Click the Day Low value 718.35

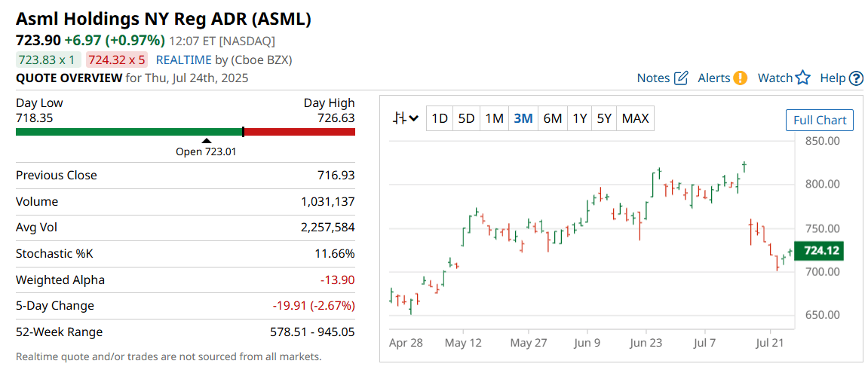tap(35, 118)
